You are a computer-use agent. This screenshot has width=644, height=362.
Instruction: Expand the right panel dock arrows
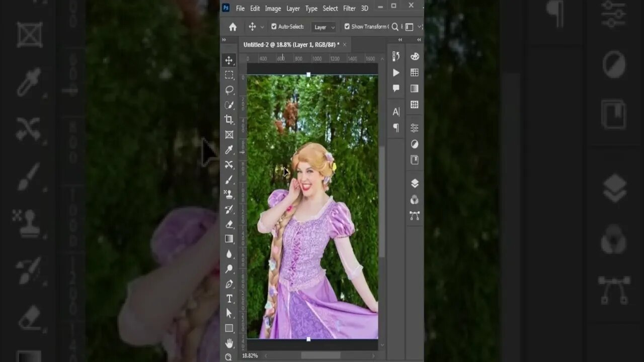[419, 40]
